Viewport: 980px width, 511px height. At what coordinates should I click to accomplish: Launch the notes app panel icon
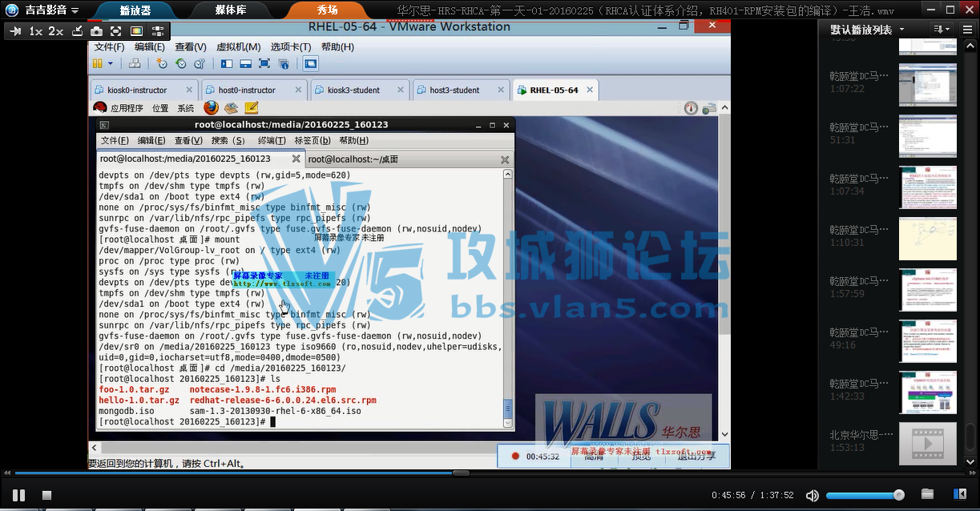tap(251, 107)
